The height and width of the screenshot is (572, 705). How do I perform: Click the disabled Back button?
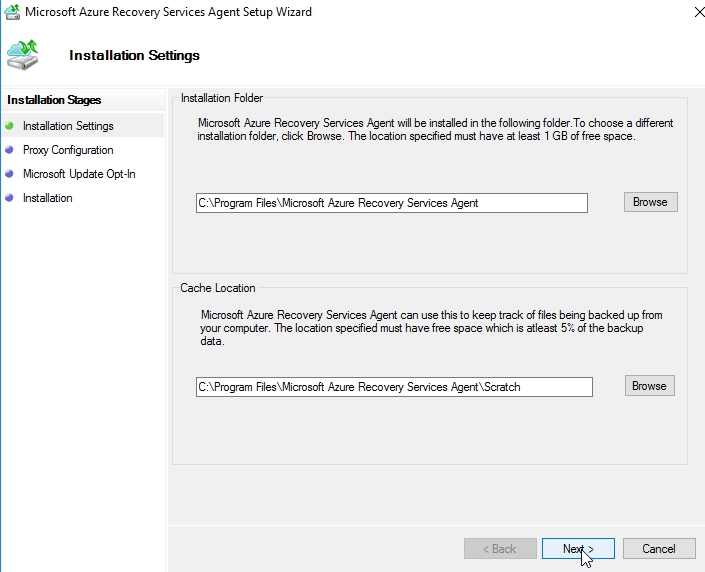click(500, 549)
